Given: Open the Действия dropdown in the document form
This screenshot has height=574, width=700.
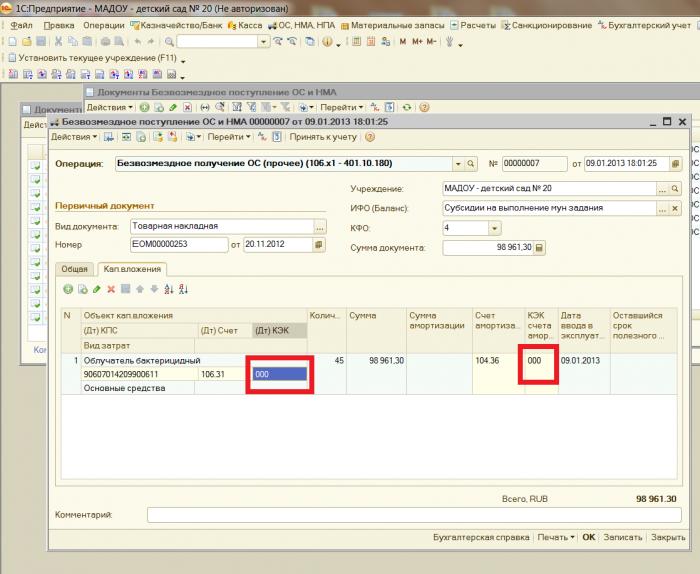Looking at the screenshot, I should click(74, 137).
